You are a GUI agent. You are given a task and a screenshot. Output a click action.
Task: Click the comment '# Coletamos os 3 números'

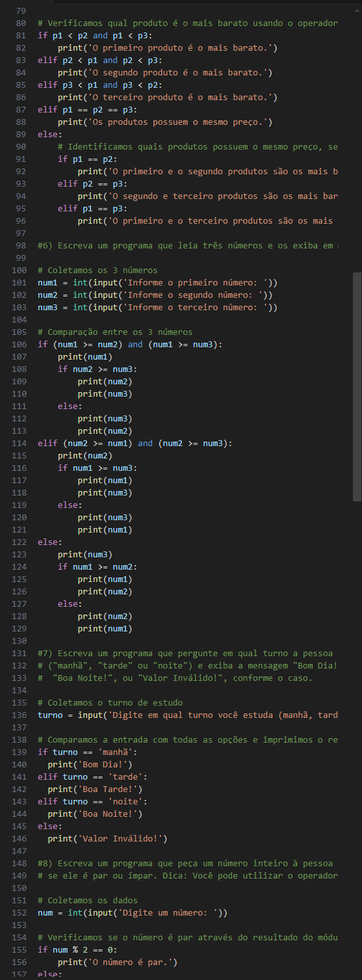[97, 270]
